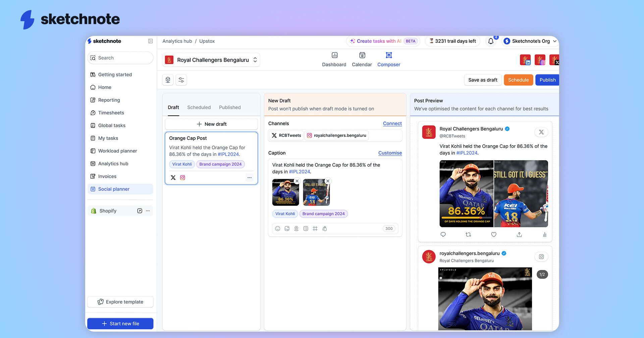Viewport: 644px width, 338px height.
Task: Go to Home in sidebar
Action: [x=120, y=87]
